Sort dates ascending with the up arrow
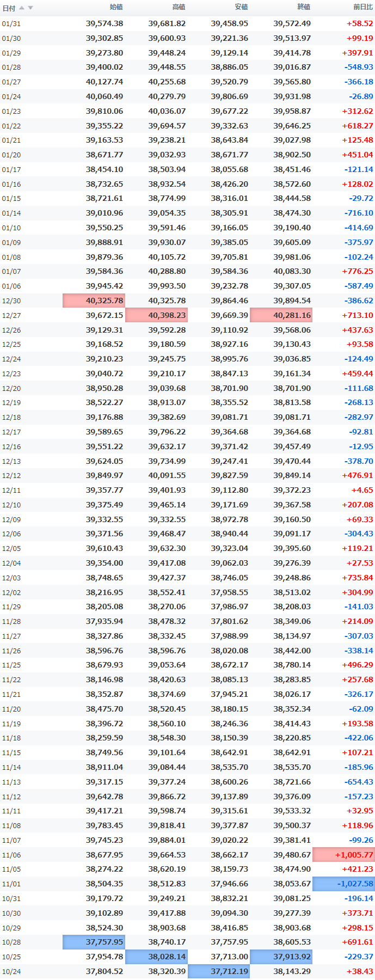The width and height of the screenshot is (375, 980). pyautogui.click(x=22, y=8)
